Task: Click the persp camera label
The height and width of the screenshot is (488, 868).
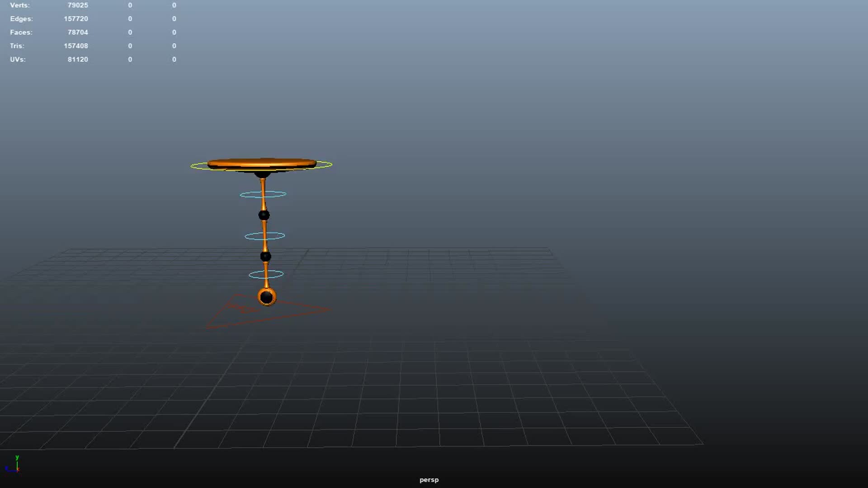Action: (x=429, y=480)
